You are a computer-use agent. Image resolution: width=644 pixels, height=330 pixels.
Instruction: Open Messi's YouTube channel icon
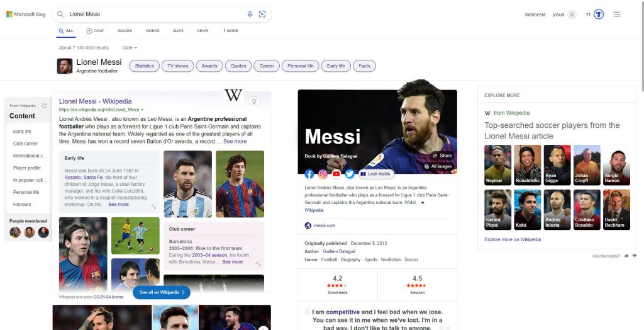tap(336, 174)
